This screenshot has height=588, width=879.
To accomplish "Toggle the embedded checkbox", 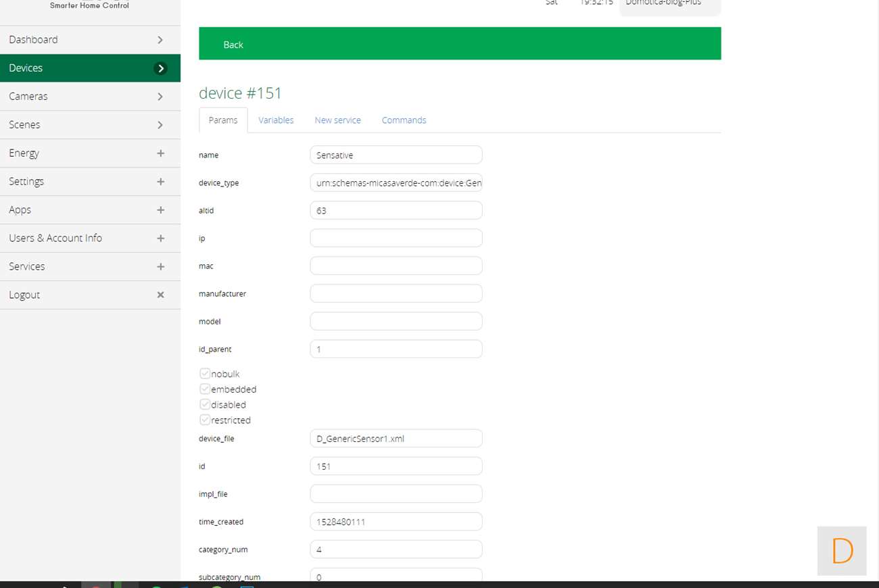I will click(205, 389).
